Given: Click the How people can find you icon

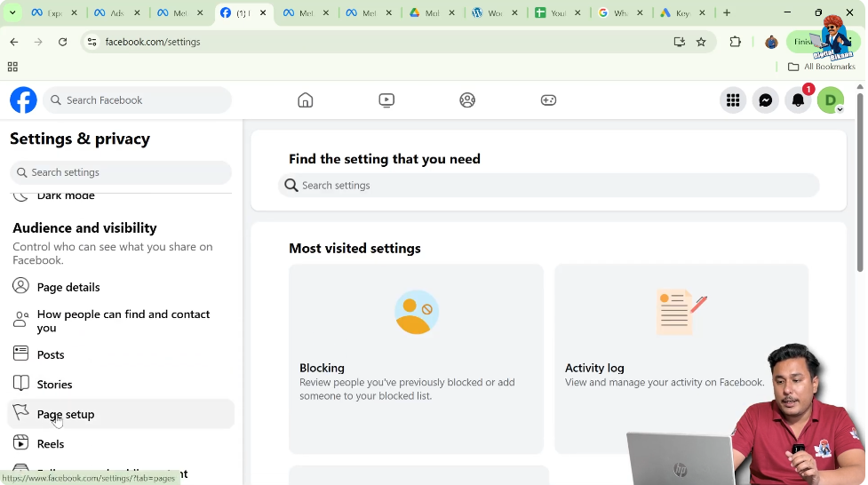Looking at the screenshot, I should coord(20,320).
